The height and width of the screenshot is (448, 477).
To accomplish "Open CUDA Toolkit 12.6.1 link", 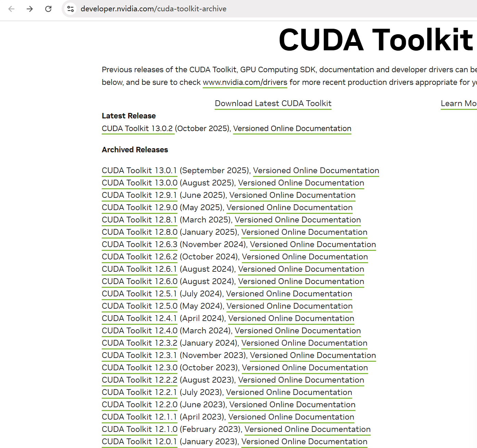I will pos(139,269).
